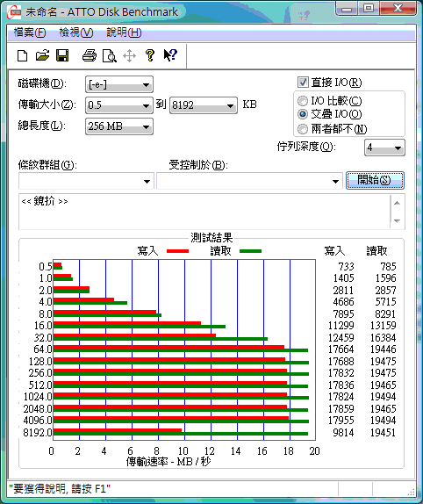Screen dimensions: 423x504
Task: Click the 0.5 row label on chart
Action: point(46,266)
